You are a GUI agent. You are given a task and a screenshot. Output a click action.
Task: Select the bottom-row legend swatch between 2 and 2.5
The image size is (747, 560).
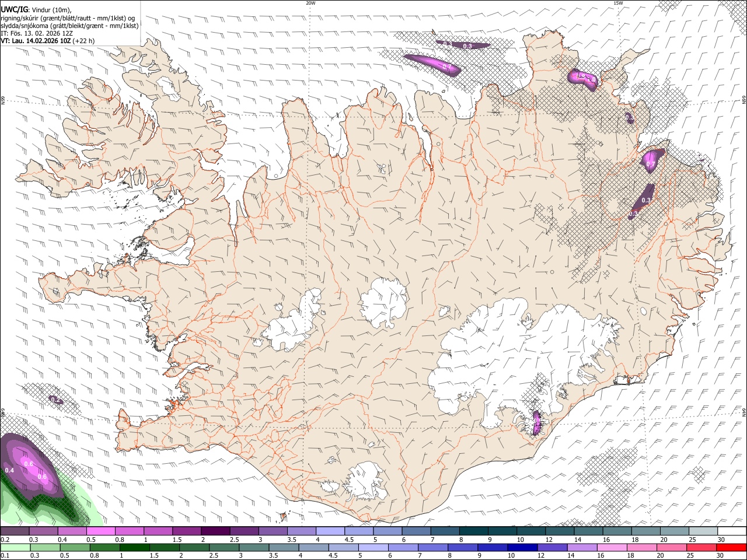(194, 547)
